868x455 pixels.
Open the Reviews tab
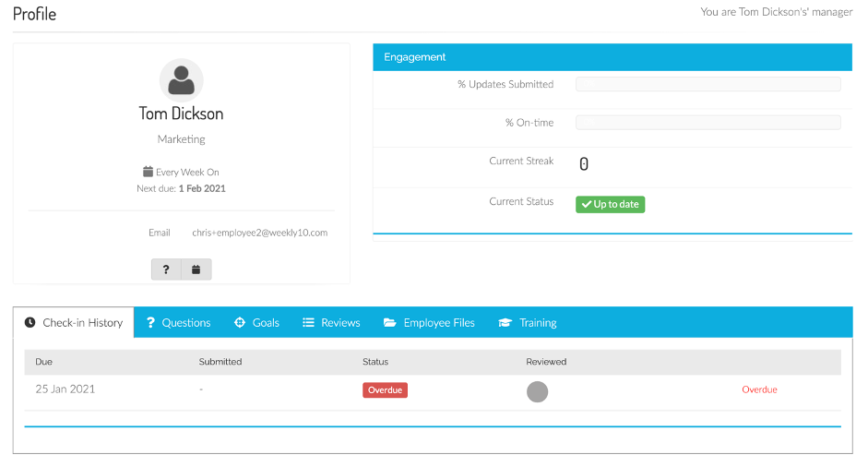point(340,323)
